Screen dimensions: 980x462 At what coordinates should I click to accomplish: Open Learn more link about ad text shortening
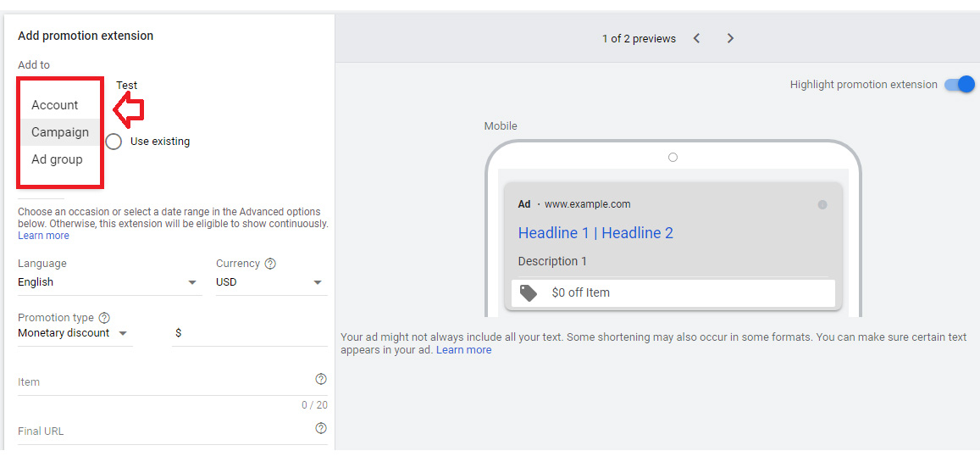464,350
